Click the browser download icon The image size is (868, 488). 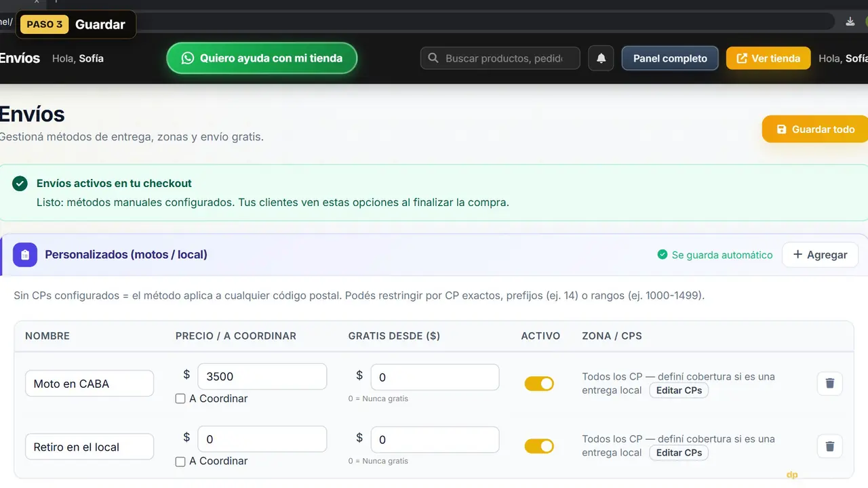(850, 22)
